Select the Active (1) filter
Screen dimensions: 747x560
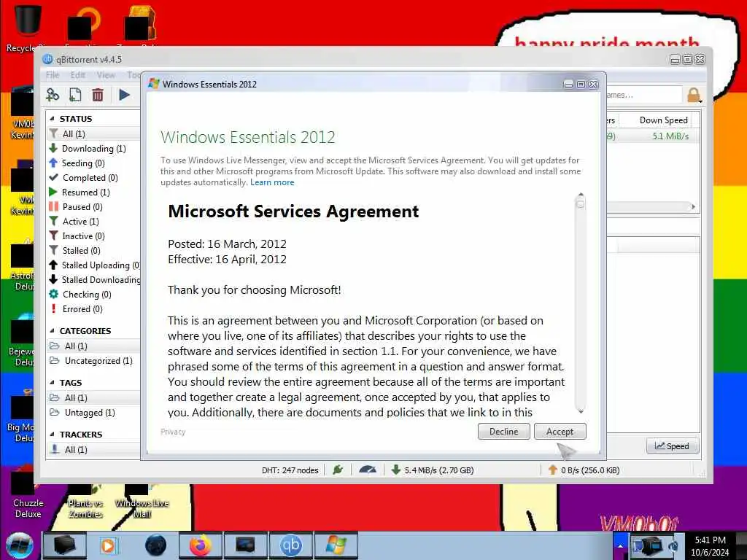click(x=94, y=222)
